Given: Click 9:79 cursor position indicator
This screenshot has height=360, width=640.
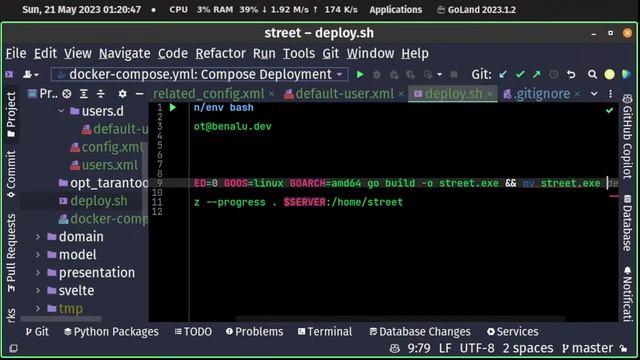Looking at the screenshot, I should click(419, 348).
